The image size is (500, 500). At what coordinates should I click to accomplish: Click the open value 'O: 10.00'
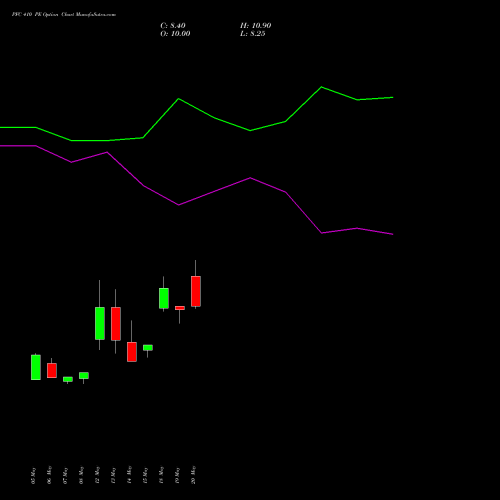175,34
